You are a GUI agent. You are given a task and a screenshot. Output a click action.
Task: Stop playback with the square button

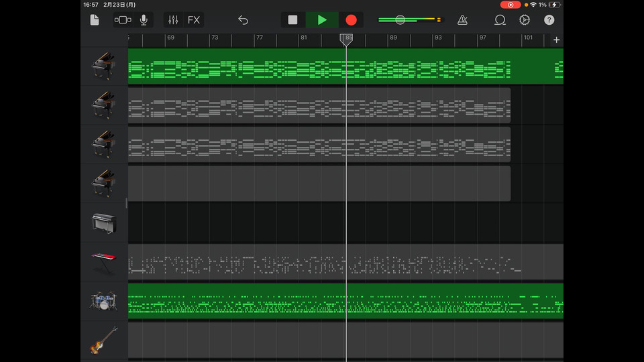[x=293, y=19]
